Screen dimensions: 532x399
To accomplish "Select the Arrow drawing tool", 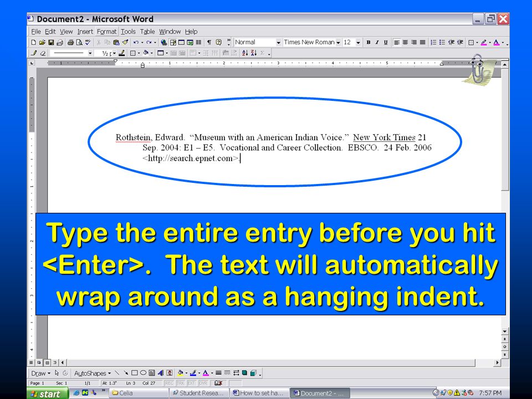I will pyautogui.click(x=126, y=373).
